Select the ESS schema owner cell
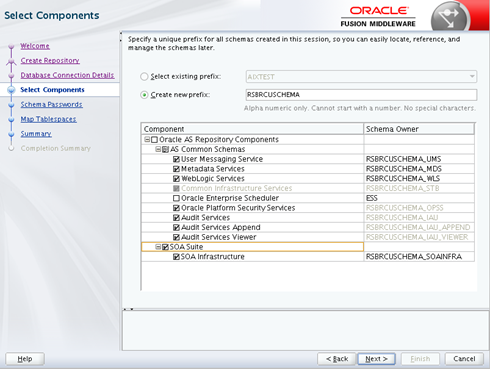The width and height of the screenshot is (491, 370). point(419,198)
